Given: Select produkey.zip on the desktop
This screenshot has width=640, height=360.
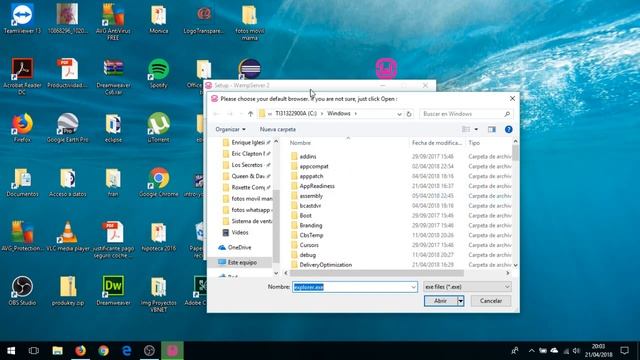Looking at the screenshot, I should click(68, 291).
